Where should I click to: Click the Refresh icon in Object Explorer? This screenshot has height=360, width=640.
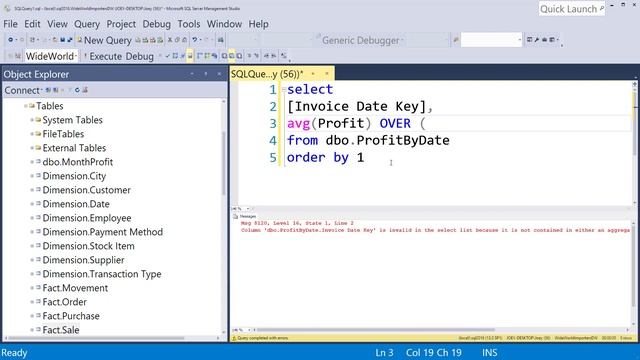point(77,90)
